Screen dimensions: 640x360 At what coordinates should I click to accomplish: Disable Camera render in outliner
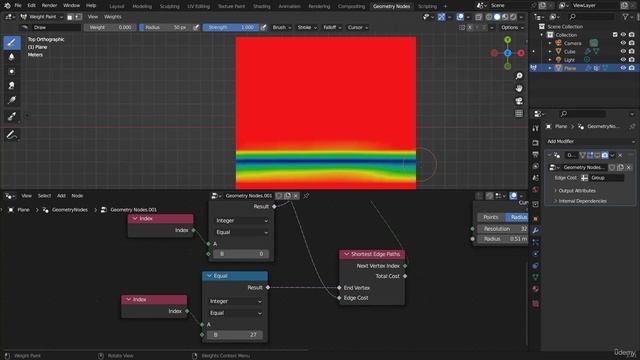click(632, 43)
